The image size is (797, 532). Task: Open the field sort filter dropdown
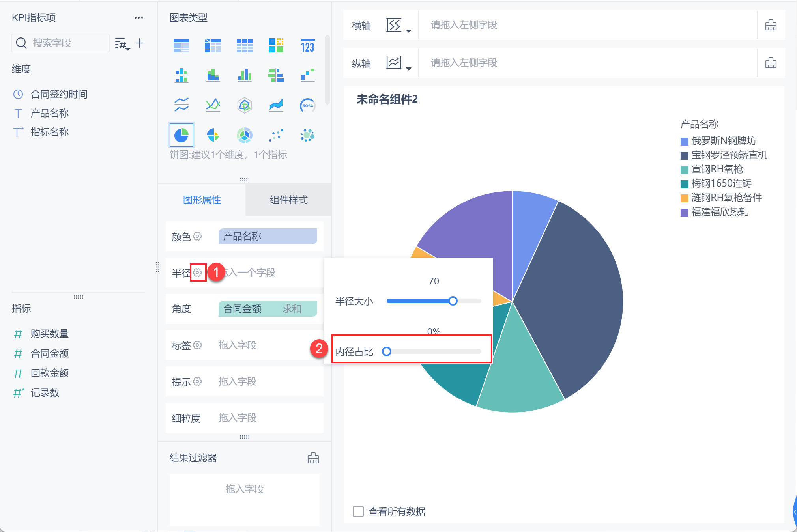coord(122,44)
